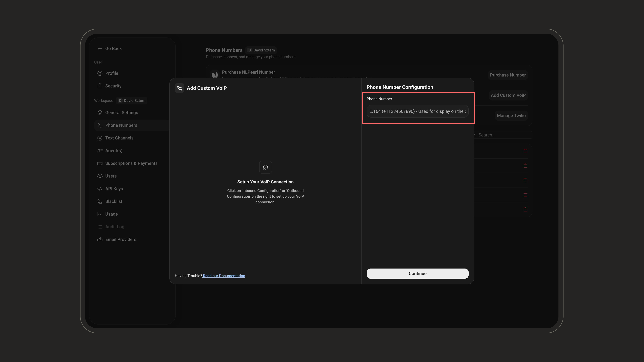Click the Audit Log list icon
The height and width of the screenshot is (362, 644).
[100, 227]
